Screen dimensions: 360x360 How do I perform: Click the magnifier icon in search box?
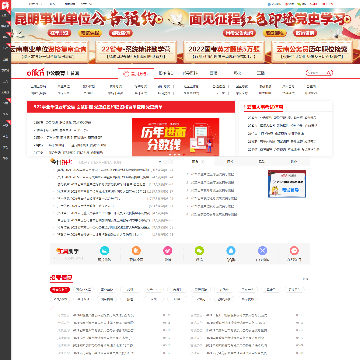tap(329, 73)
